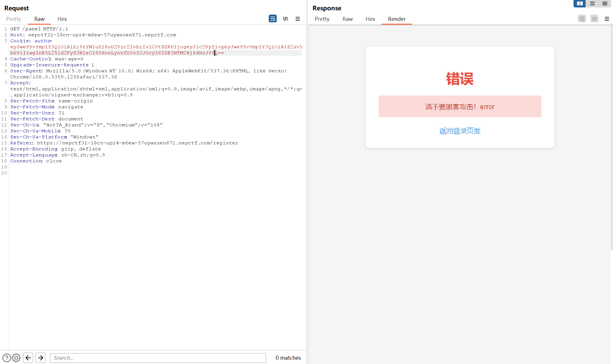Screen dimensions: 613x364
Task: Click Cache-Control max-age=0 header
Action: [47, 59]
